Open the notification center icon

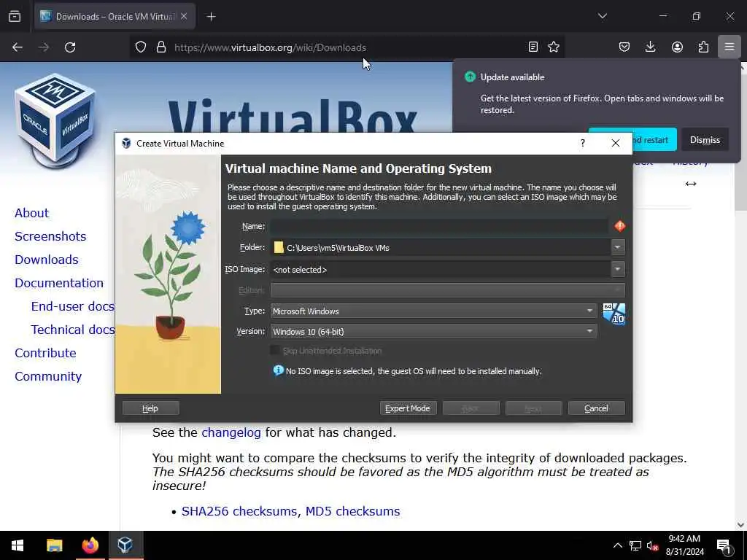click(x=724, y=546)
